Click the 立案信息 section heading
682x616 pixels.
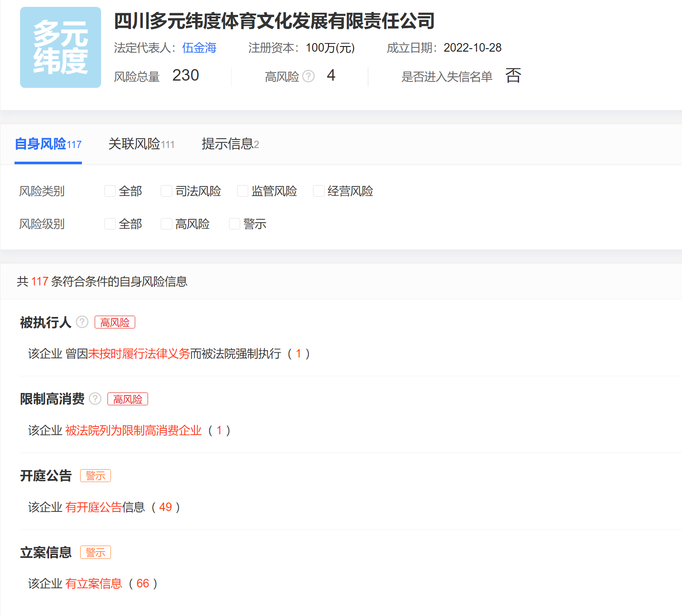(46, 552)
